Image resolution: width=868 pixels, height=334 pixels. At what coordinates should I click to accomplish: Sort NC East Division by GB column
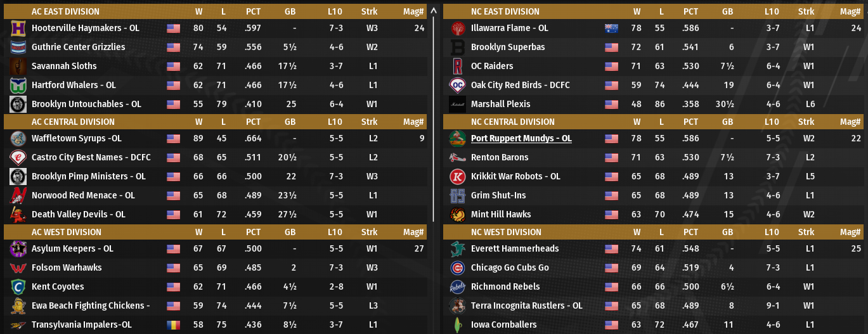[x=727, y=11]
